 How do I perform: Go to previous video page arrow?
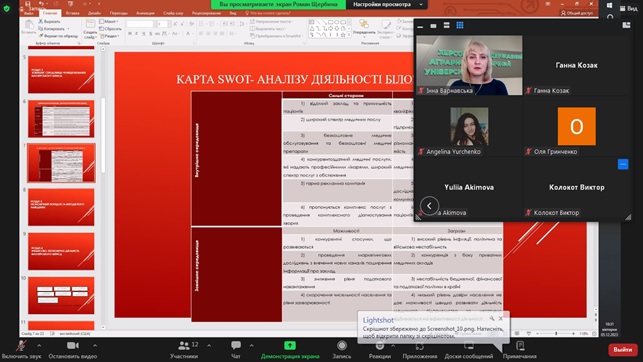[x=429, y=206]
